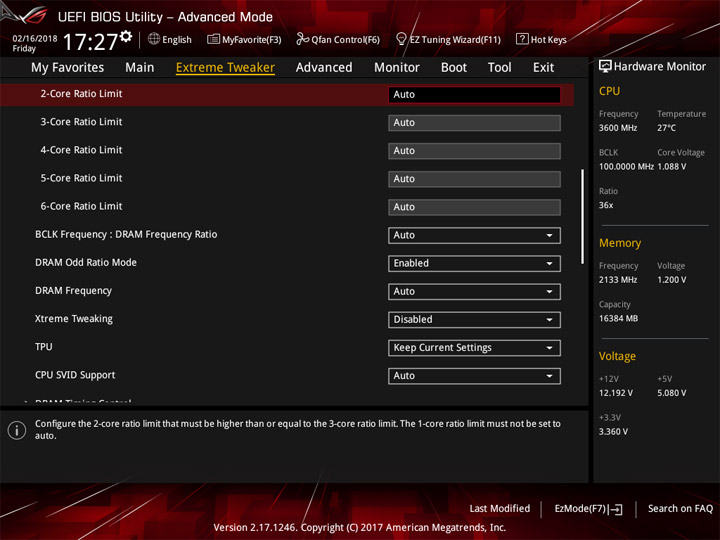This screenshot has height=540, width=720.
Task: Click the Hardware Monitor display icon
Action: [x=605, y=67]
